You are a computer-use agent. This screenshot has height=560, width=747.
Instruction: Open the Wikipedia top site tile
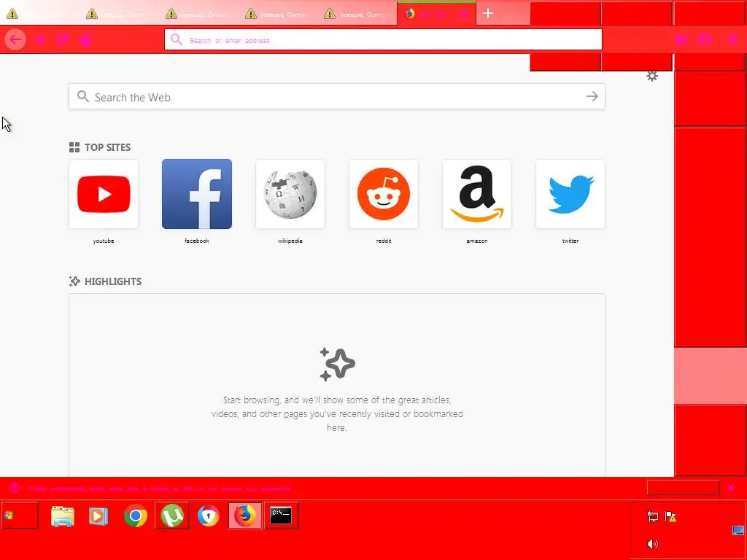click(x=290, y=194)
